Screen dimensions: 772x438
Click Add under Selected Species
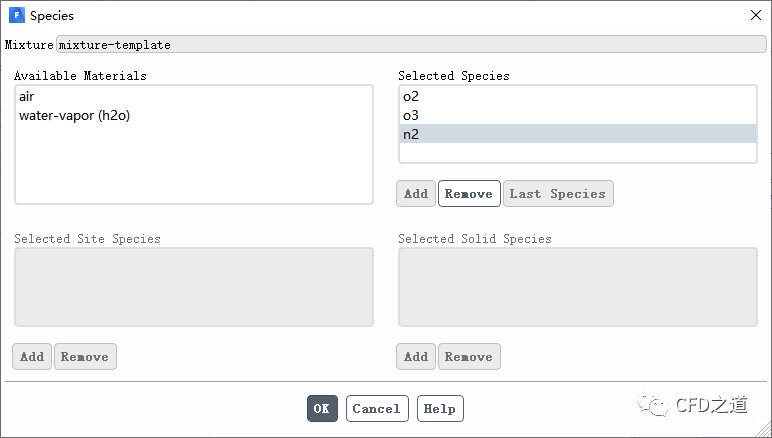416,194
